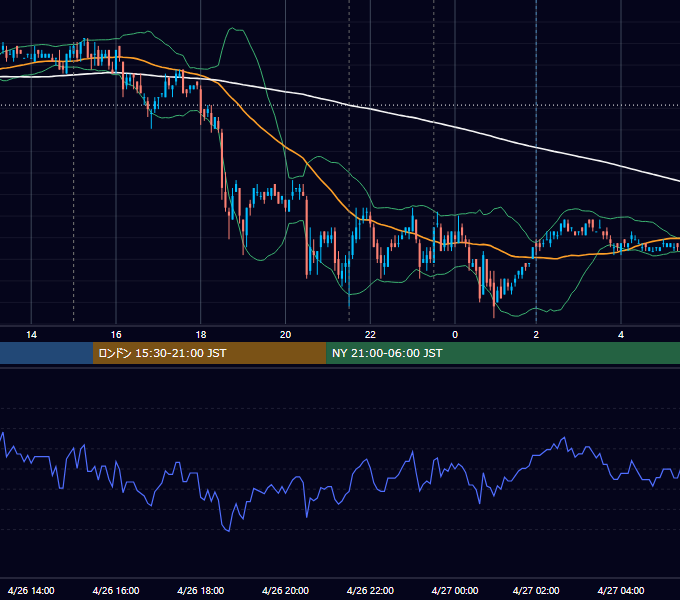Click the 4 hour label on price chart axis
Screen dimensions: 680x600
621,335
